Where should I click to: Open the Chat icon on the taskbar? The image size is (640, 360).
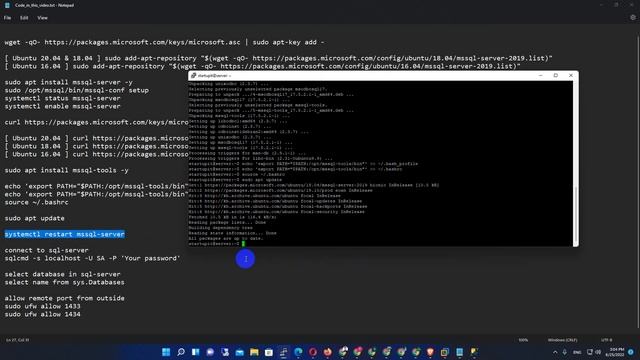pyautogui.click(x=210, y=352)
